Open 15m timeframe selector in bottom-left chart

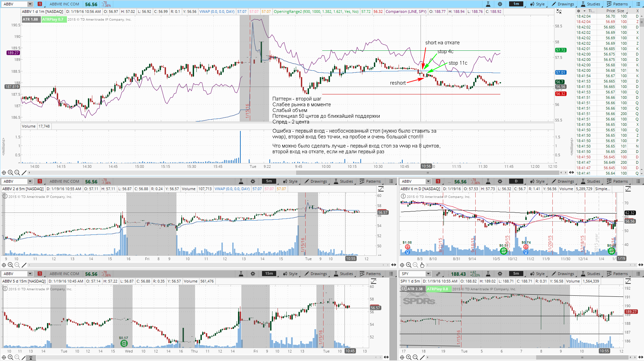click(269, 274)
